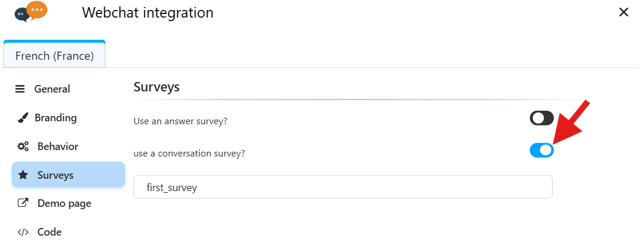Click the General hamburger icon
Viewport: 644px width, 252px height.
[x=20, y=89]
